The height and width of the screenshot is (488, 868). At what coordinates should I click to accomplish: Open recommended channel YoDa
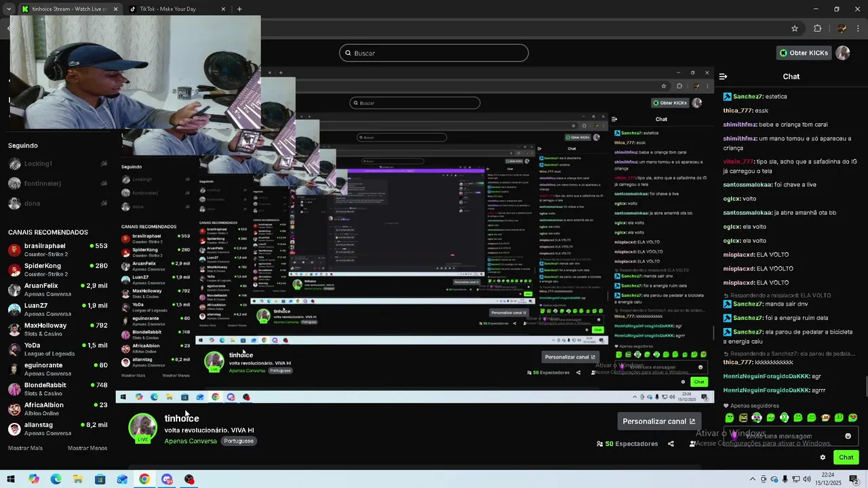[x=58, y=349]
